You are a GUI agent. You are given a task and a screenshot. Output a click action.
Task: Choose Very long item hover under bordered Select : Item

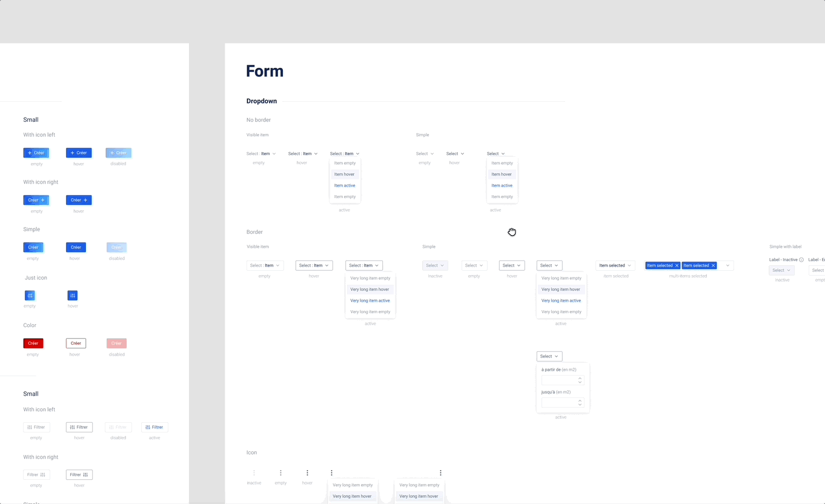(x=370, y=290)
